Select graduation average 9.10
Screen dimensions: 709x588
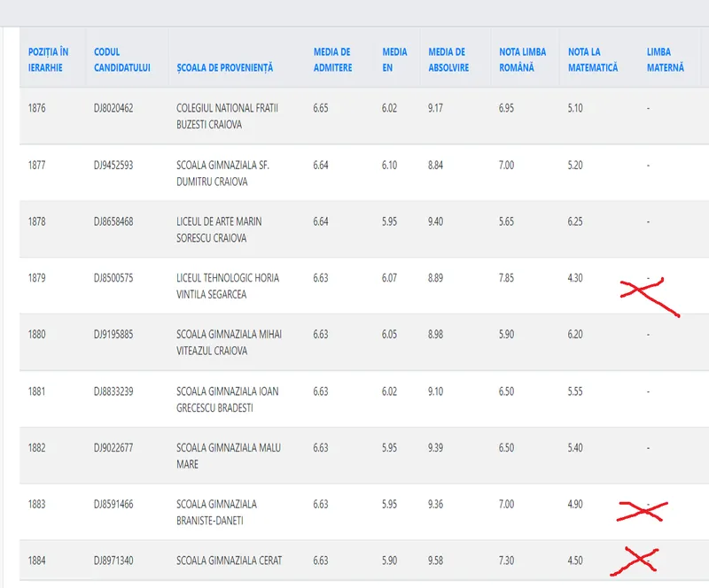click(435, 391)
